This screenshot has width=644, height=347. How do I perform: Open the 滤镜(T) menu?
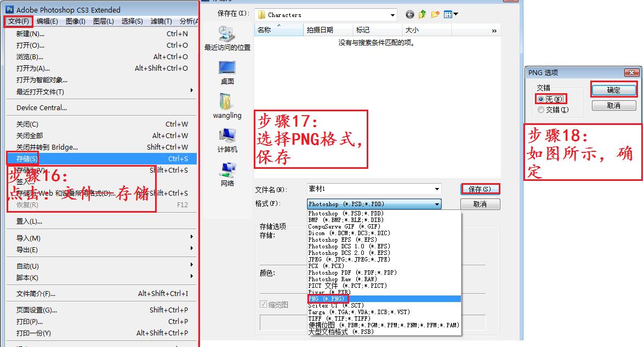pos(161,21)
